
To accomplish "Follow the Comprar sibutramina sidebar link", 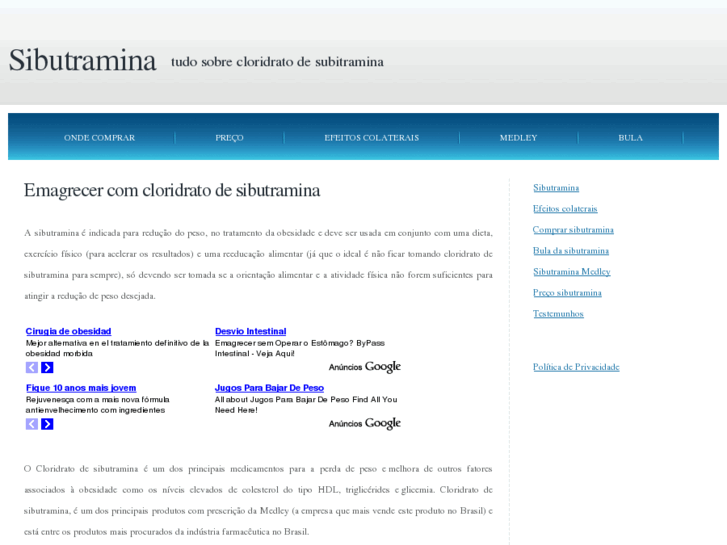I will tap(573, 230).
